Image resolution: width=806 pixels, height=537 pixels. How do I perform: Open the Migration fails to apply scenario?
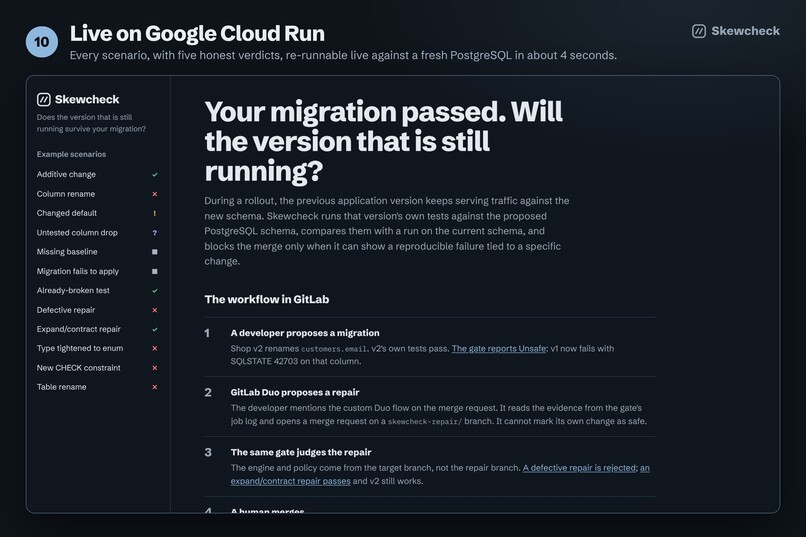pos(97,271)
